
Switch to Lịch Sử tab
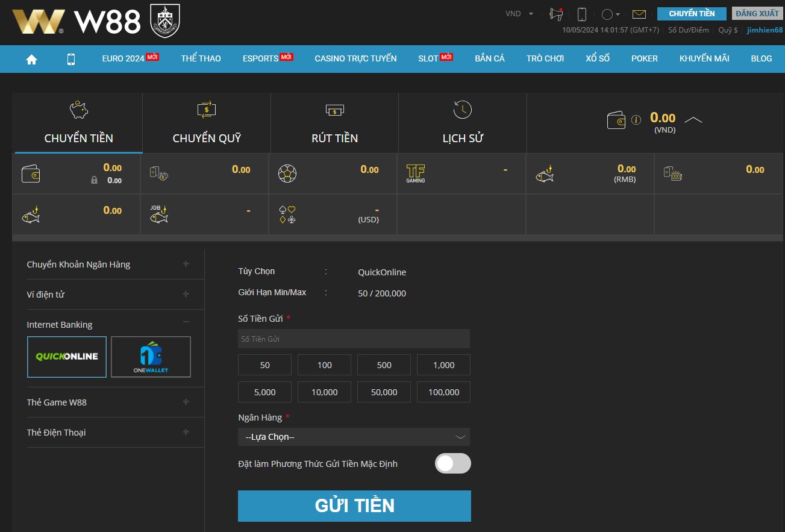(462, 123)
